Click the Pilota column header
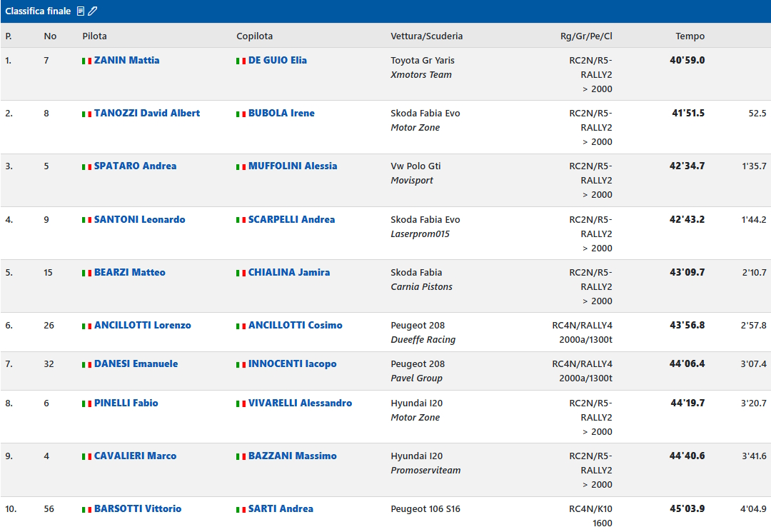 point(94,36)
